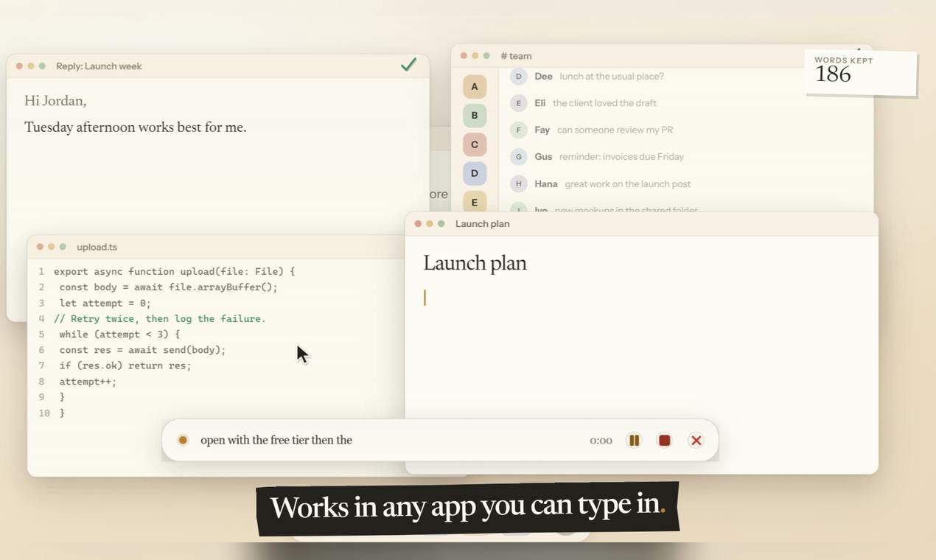936x560 pixels.
Task: Click the sentence 'Tuesday afternoon works best for me.'
Action: [x=136, y=127]
